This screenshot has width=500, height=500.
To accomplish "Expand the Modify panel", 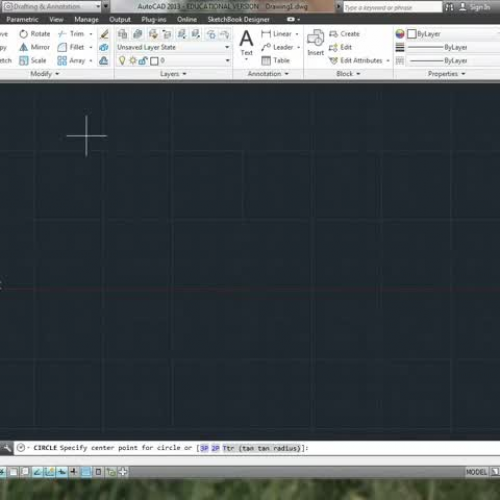I will 45,74.
